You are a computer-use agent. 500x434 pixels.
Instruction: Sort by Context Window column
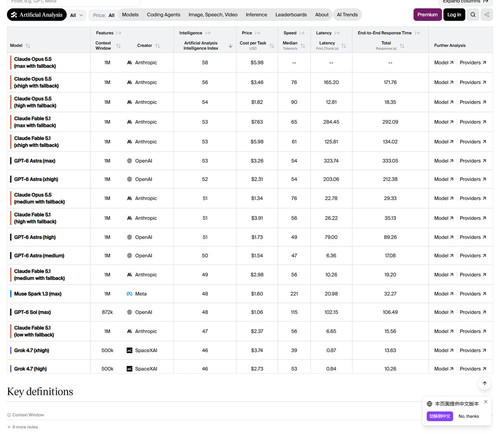118,46
